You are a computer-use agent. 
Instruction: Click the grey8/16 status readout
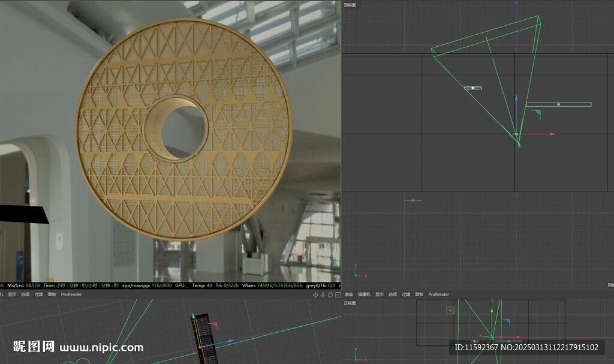pyautogui.click(x=321, y=285)
